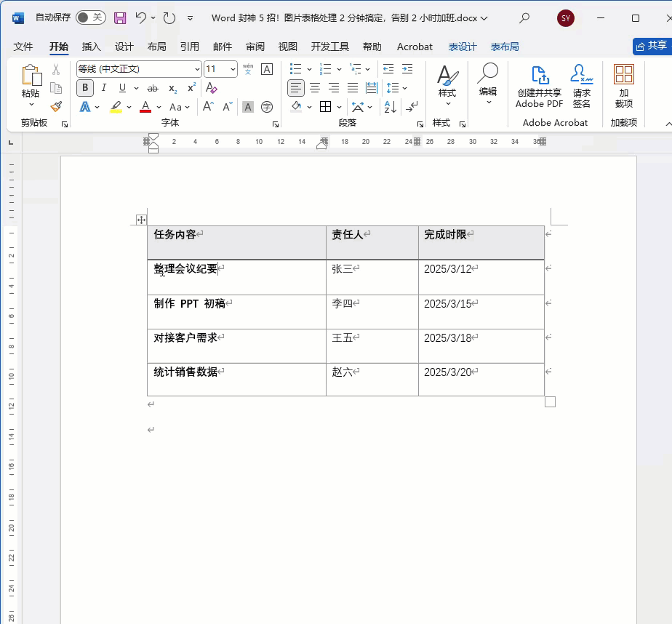Open the bullets list dropdown arrow
Screen dimensions: 672x624
(309, 69)
